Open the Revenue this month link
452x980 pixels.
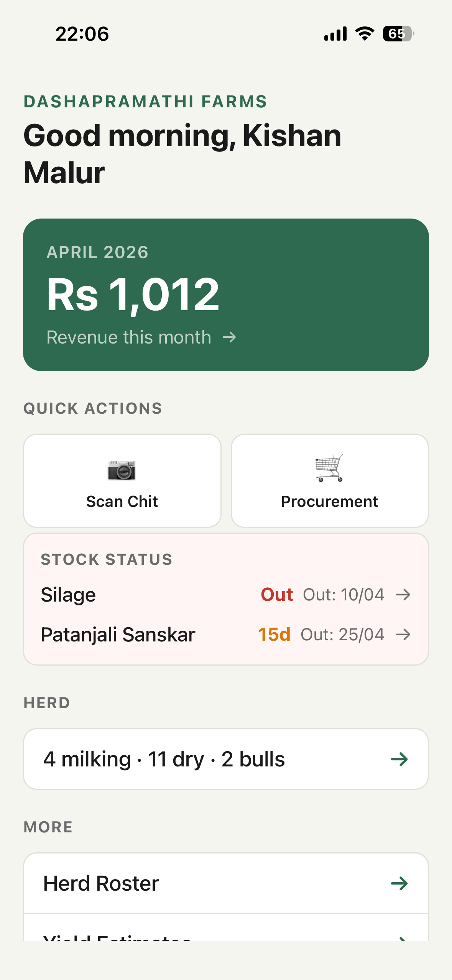[x=129, y=337]
